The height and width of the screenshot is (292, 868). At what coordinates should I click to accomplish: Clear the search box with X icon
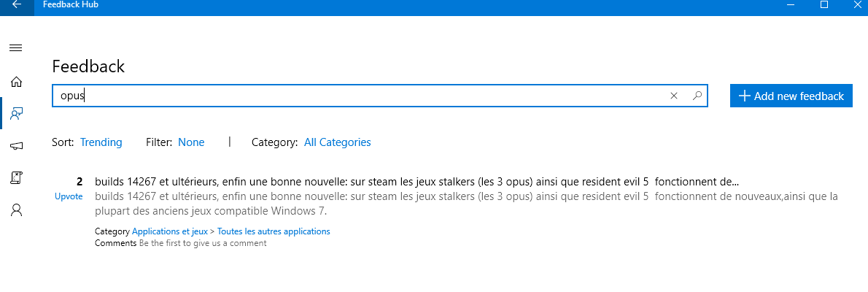[x=674, y=96]
